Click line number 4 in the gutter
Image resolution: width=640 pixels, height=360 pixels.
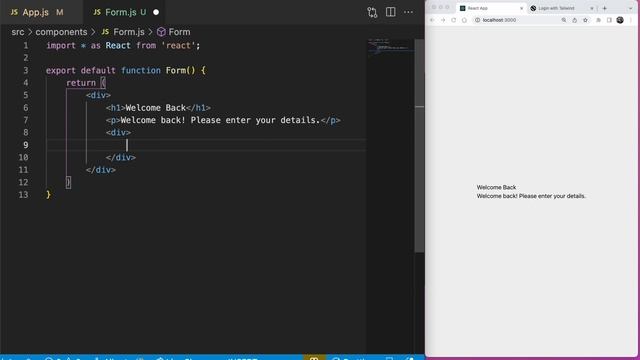pos(26,83)
